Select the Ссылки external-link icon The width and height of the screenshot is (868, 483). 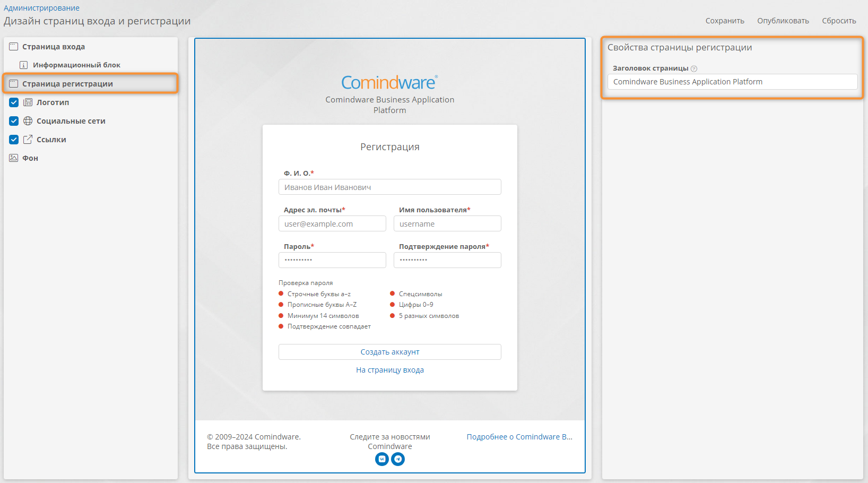tap(28, 140)
